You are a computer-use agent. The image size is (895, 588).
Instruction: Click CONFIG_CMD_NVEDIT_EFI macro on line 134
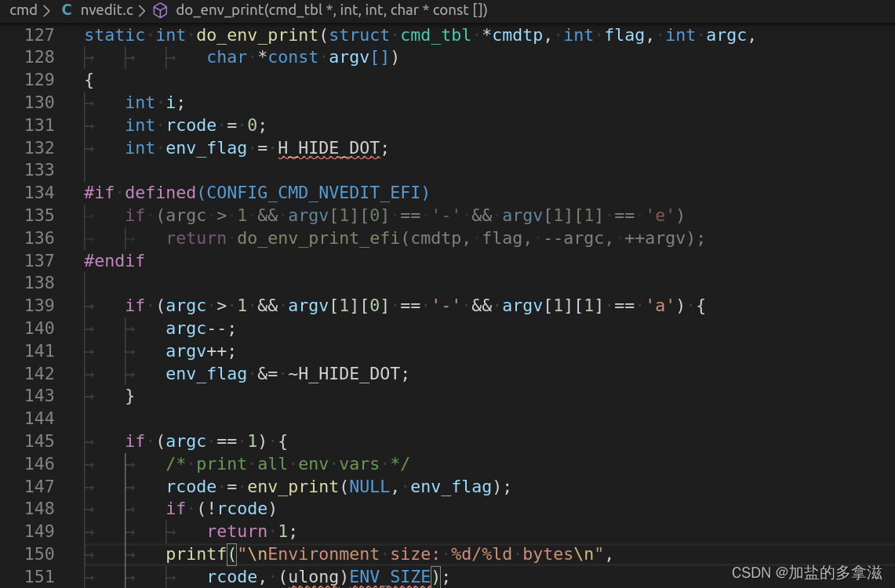coord(313,193)
